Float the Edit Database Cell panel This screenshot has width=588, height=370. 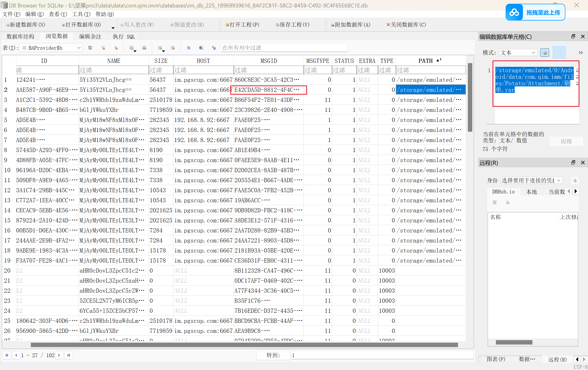click(573, 36)
